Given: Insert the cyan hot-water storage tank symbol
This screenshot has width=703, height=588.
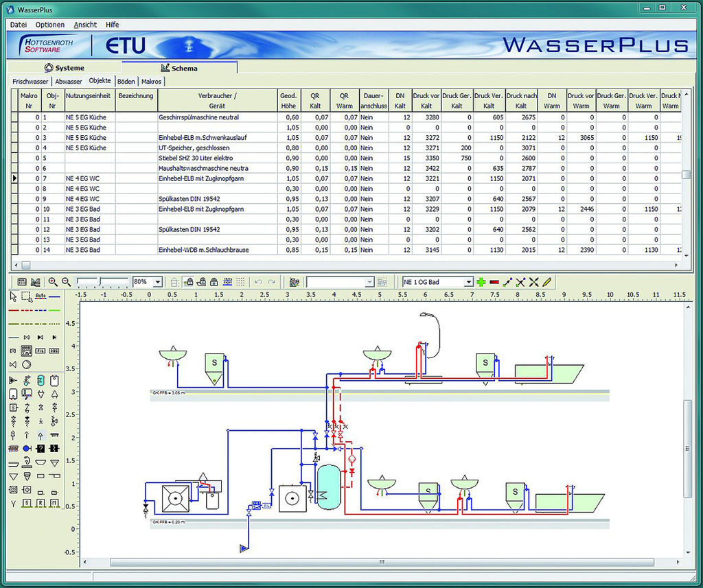Looking at the screenshot, I should (x=41, y=381).
